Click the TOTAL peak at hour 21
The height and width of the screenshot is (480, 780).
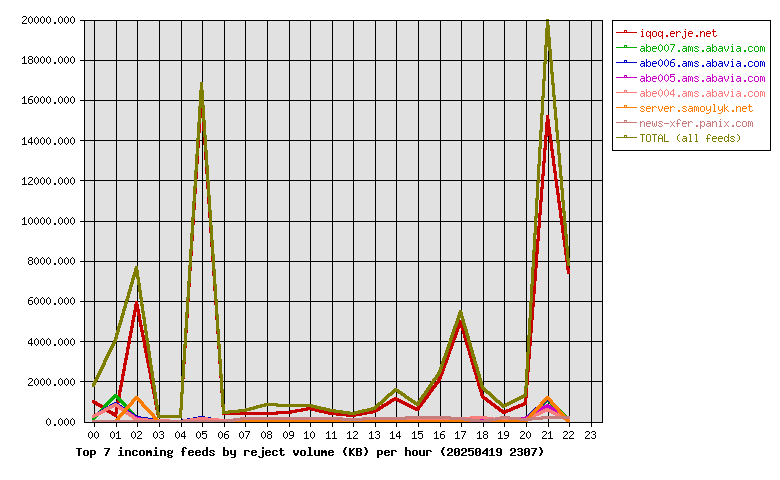(547, 23)
